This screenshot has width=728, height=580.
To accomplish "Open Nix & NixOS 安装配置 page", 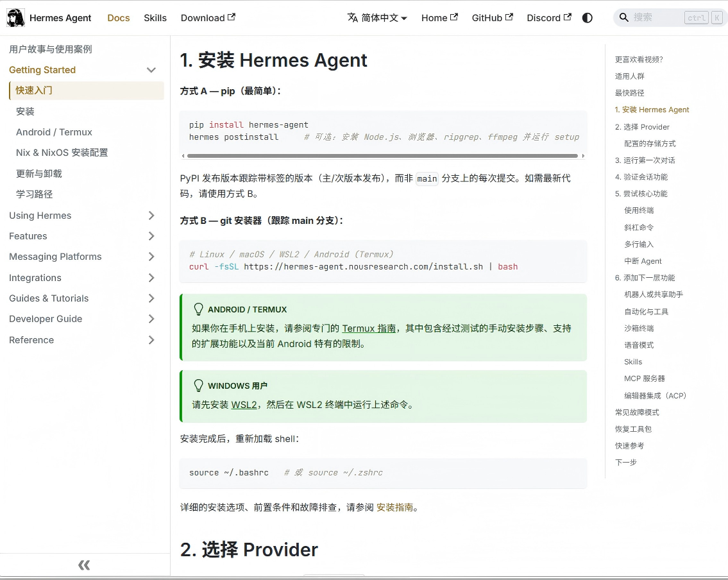I will [x=62, y=152].
